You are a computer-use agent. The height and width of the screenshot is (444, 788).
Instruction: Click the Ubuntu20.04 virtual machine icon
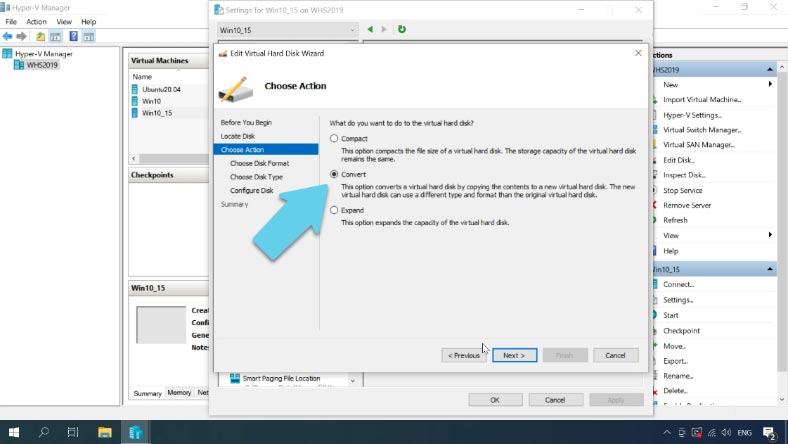135,89
